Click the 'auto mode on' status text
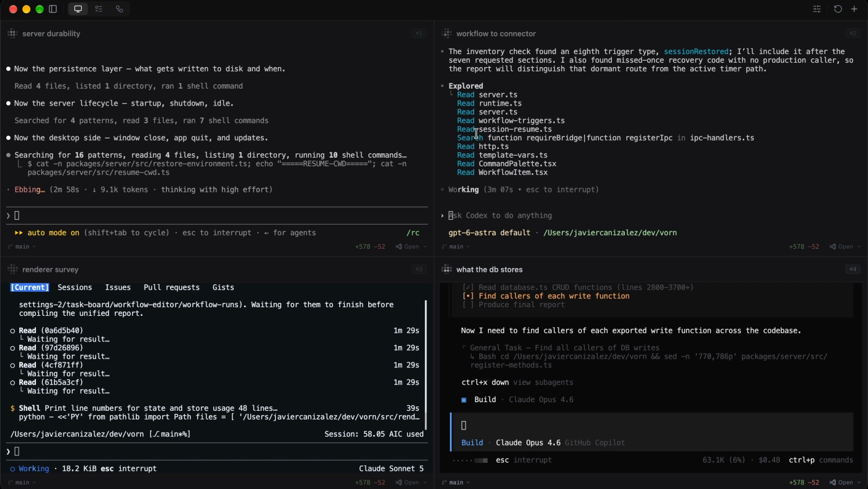 tap(53, 233)
